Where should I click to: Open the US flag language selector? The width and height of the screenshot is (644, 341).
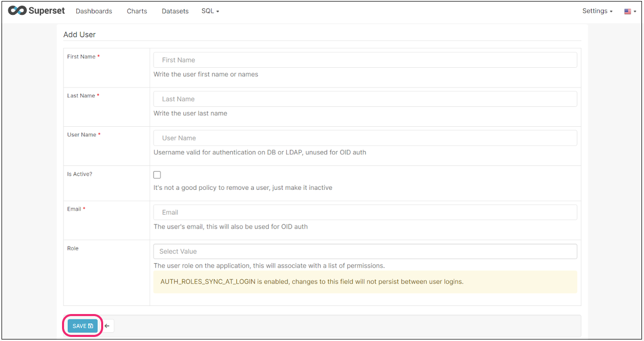[x=630, y=11]
